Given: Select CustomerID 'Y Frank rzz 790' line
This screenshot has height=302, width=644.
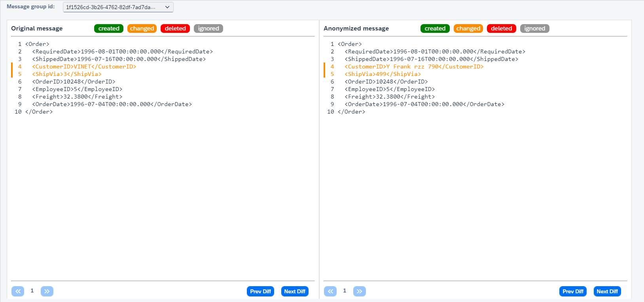Looking at the screenshot, I should click(414, 66).
